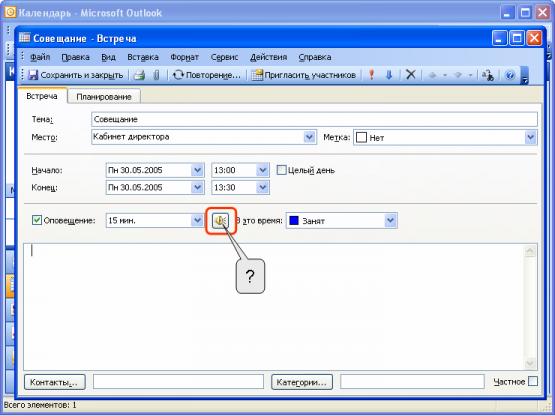555x416 pixels.
Task: Open the Вид menu
Action: click(x=108, y=57)
